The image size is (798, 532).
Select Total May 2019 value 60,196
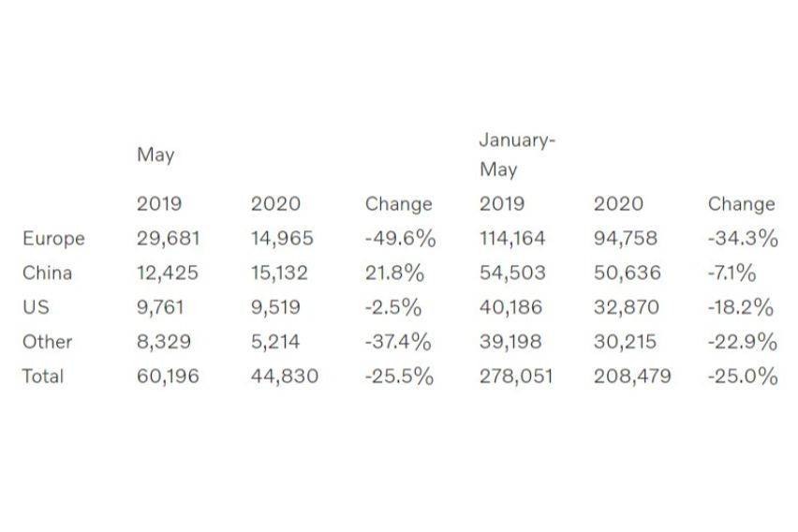coord(168,377)
